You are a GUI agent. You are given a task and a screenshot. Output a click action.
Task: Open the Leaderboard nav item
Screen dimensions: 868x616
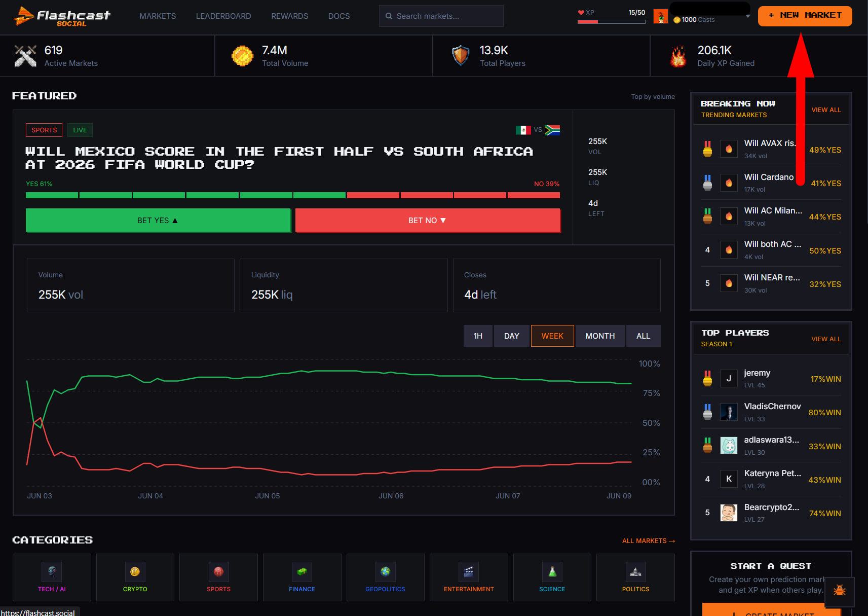pos(223,16)
